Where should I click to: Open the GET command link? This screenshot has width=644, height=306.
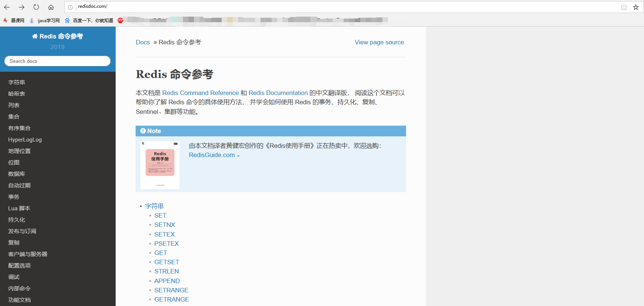click(x=161, y=253)
